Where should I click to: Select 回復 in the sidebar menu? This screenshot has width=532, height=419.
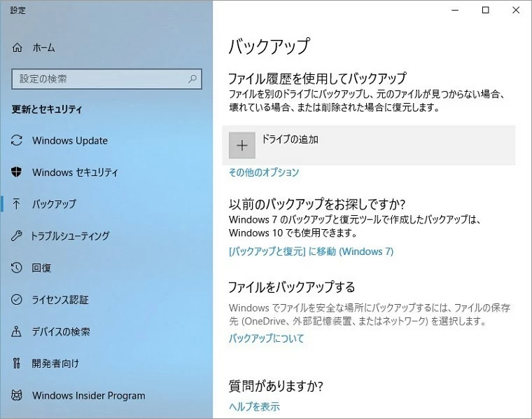[41, 268]
